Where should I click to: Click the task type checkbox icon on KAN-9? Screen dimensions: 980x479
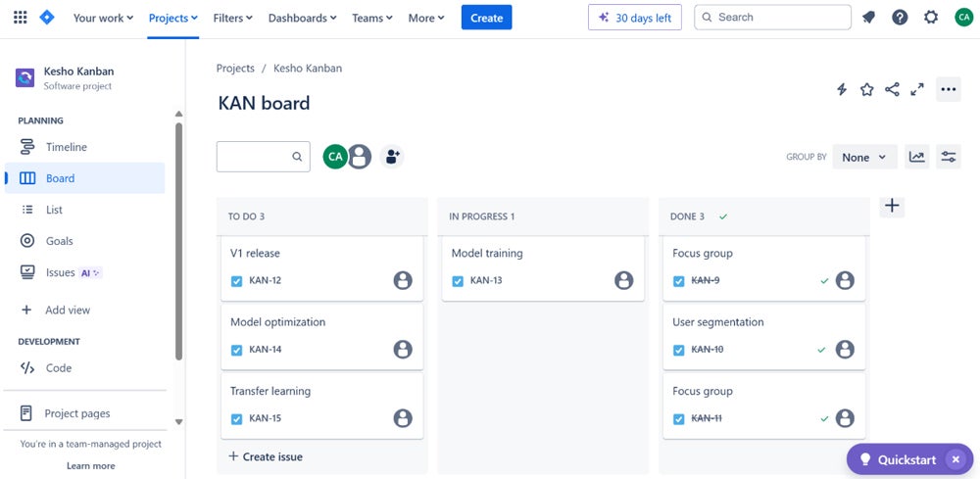[679, 281]
